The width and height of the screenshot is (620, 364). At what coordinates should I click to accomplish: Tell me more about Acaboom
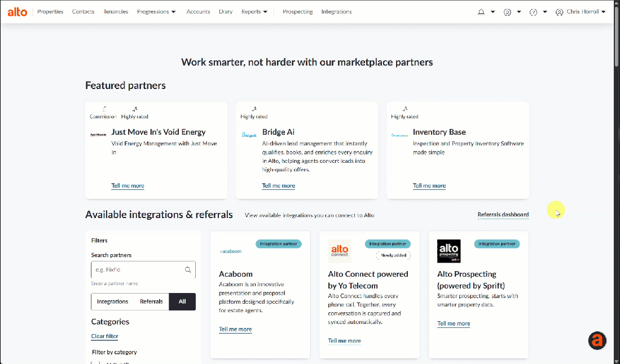click(x=235, y=329)
